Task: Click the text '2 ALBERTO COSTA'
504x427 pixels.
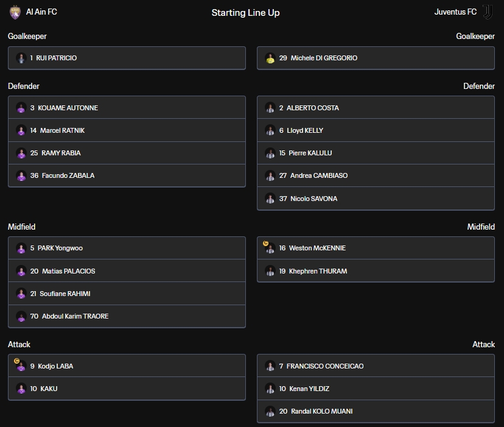Action: [309, 108]
